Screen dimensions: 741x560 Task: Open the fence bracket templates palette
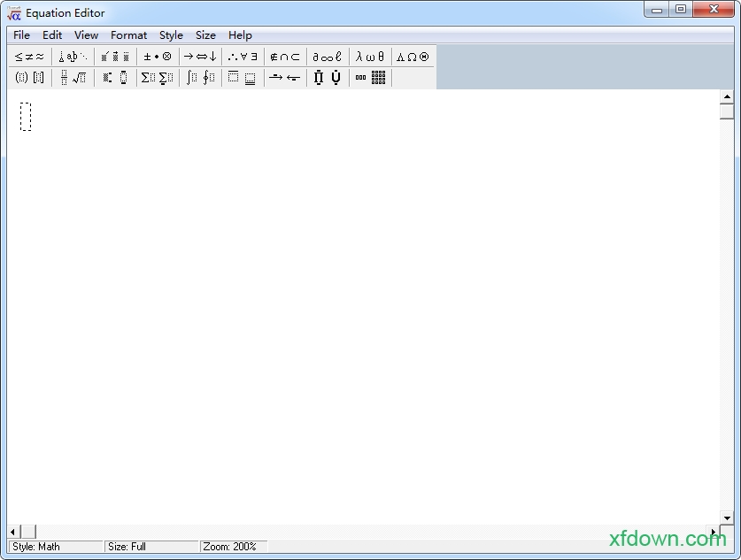[29, 78]
